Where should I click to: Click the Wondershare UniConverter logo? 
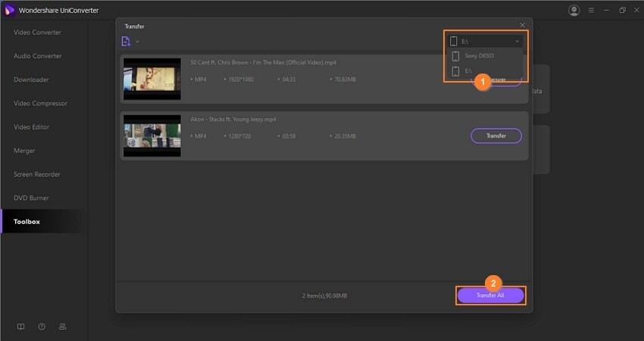coord(9,11)
